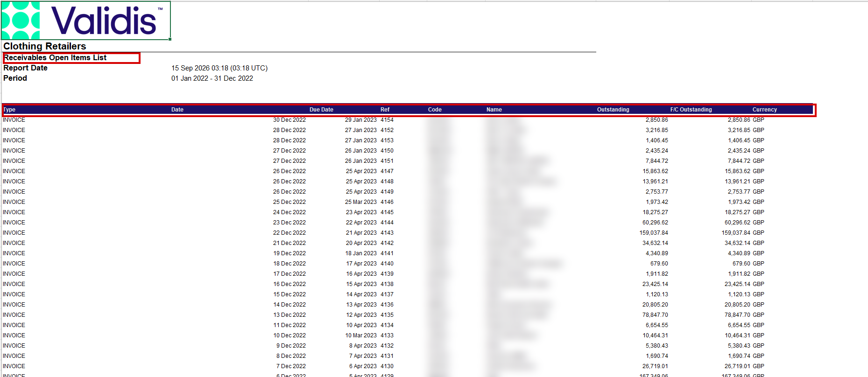Screen dimensions: 868x377
Task: Click the "F/C Outstanding" column header
Action: point(691,110)
